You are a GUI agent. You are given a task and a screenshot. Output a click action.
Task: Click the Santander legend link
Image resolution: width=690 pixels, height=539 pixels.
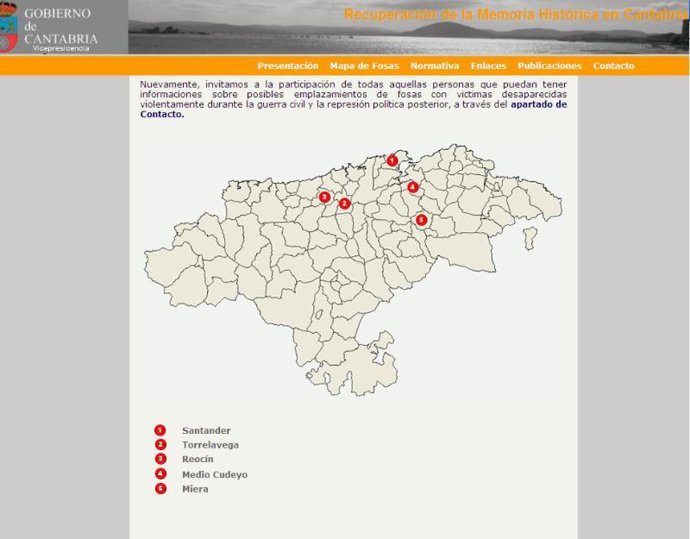click(x=206, y=431)
